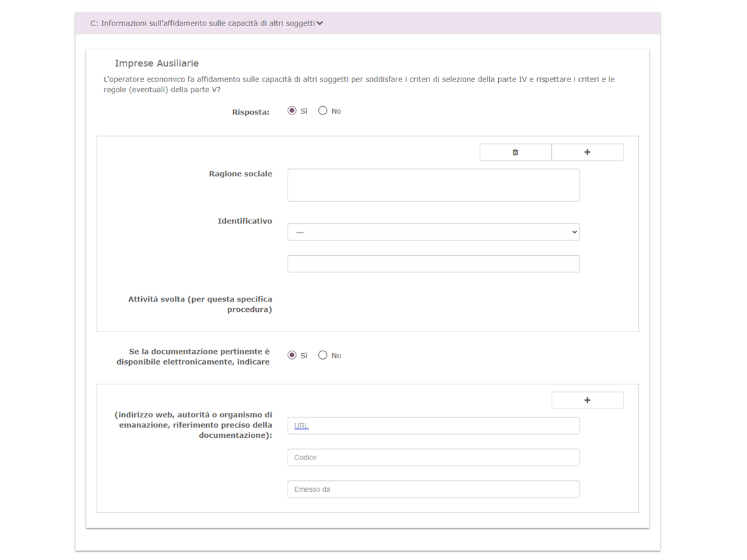Click the Attività svolta label
747x560 pixels.
[200, 304]
